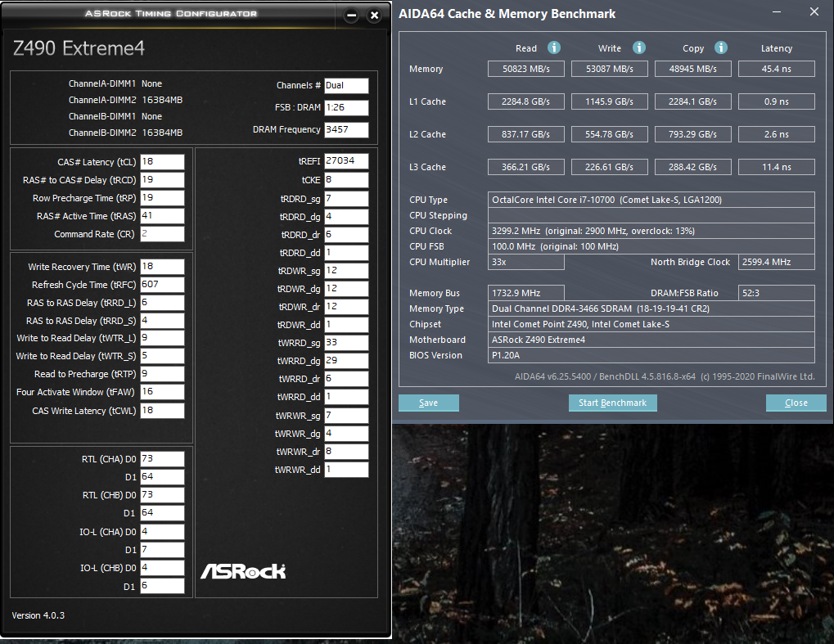The image size is (834, 644).
Task: Click the Memory Write result 53087 MB/s
Action: coord(610,69)
